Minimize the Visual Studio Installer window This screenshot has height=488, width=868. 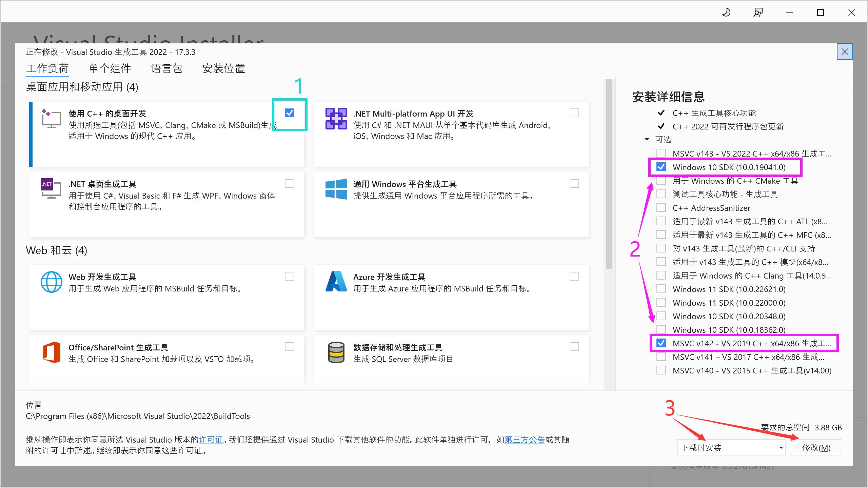[x=789, y=13]
